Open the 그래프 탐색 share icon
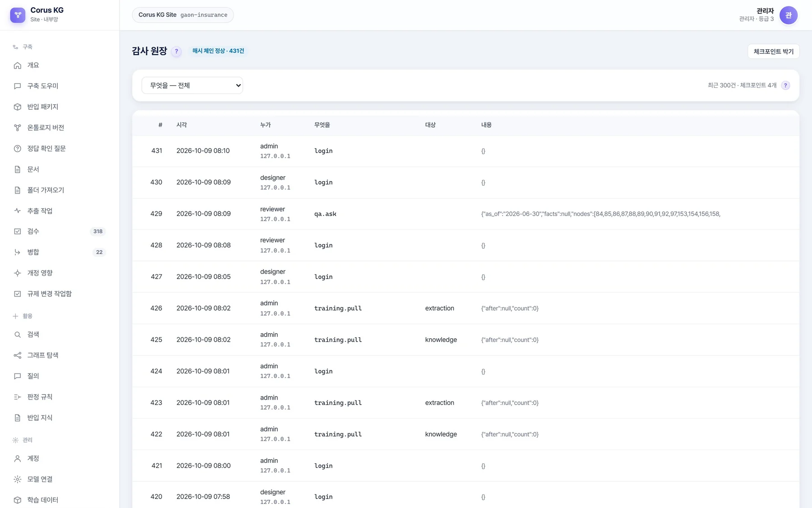The width and height of the screenshot is (812, 508). pos(18,355)
